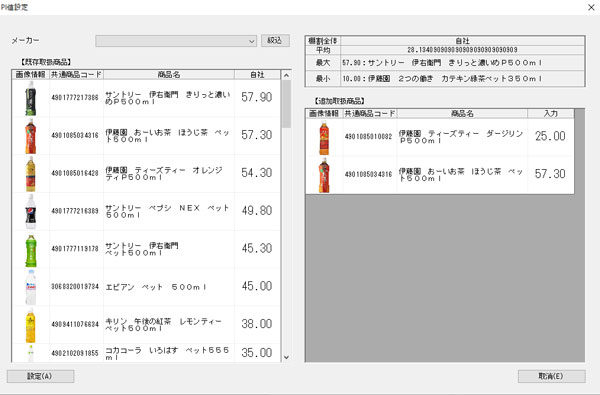The image size is (600, 395).
Task: Click the 入力 value 25.00 field
Action: 550,136
